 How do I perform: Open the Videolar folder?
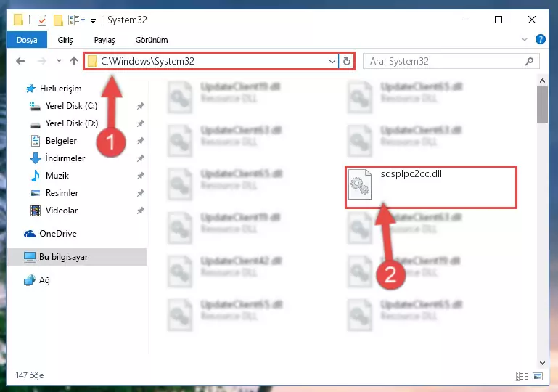61,211
